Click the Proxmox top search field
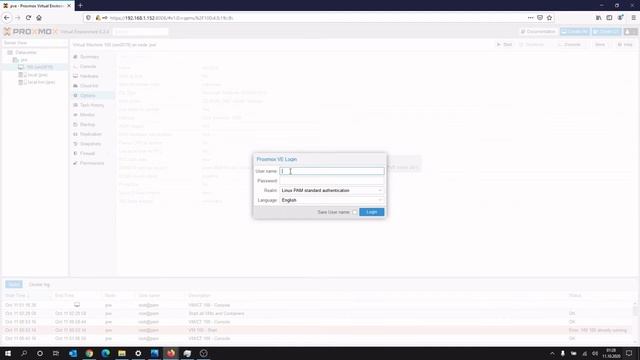The image size is (640, 360). (x=141, y=31)
